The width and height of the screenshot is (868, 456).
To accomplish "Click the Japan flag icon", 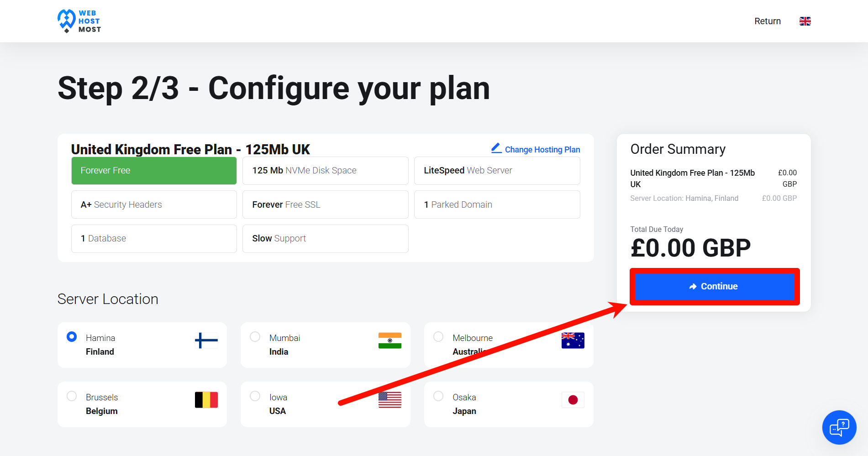I will pos(573,400).
